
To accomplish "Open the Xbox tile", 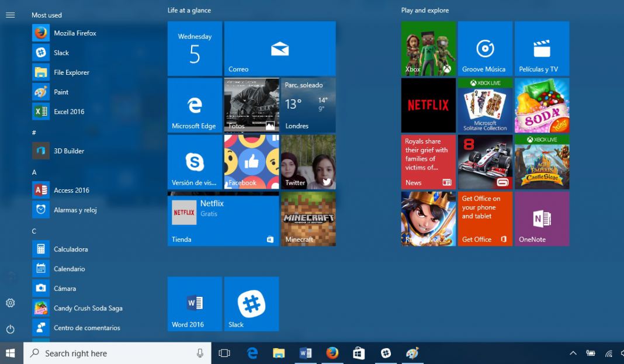I will click(x=428, y=48).
